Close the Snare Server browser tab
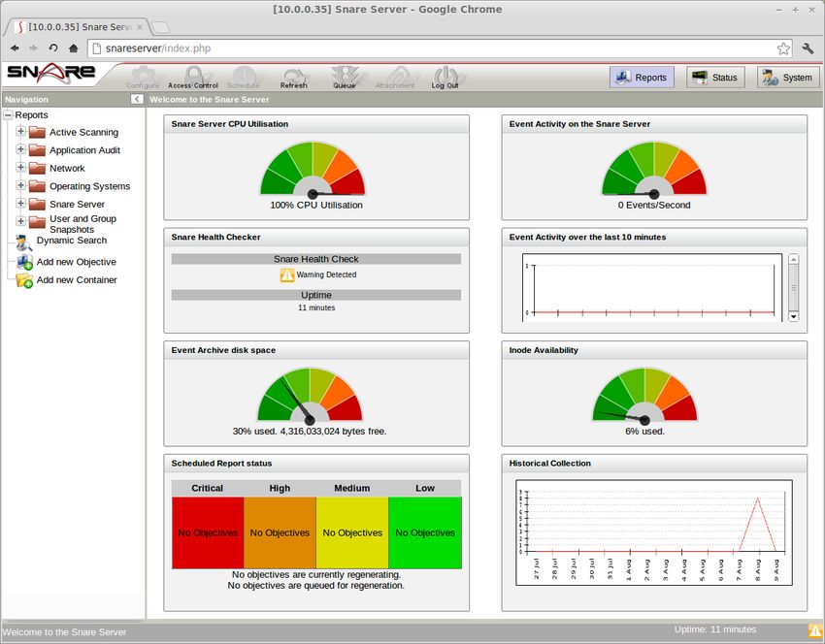Image resolution: width=825 pixels, height=644 pixels. pos(140,27)
